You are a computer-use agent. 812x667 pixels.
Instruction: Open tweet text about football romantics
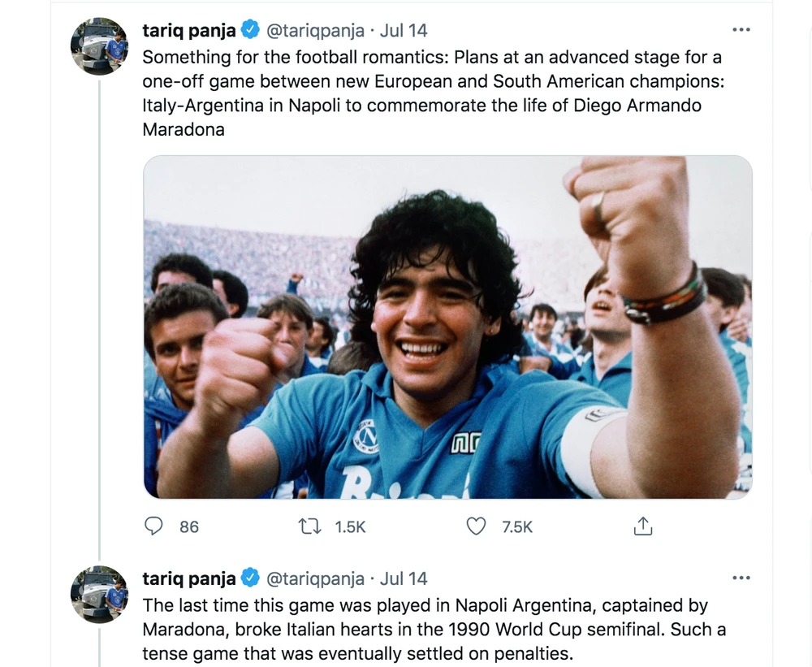[x=430, y=93]
